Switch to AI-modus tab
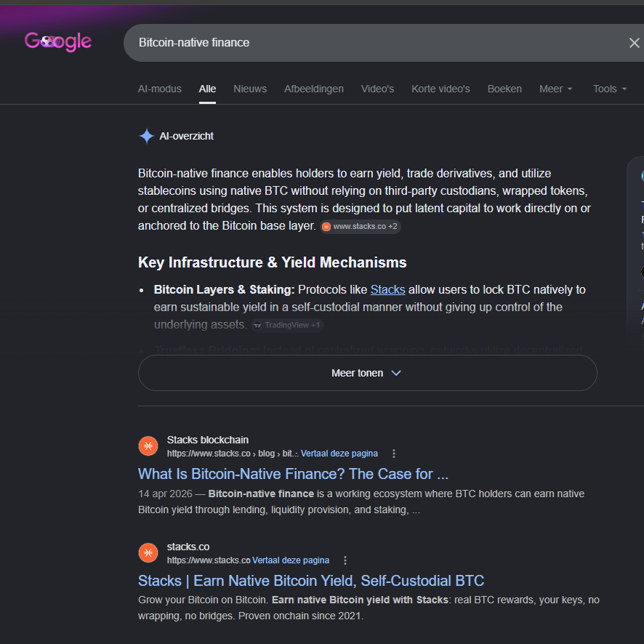Viewport: 644px width, 644px height. [x=160, y=89]
